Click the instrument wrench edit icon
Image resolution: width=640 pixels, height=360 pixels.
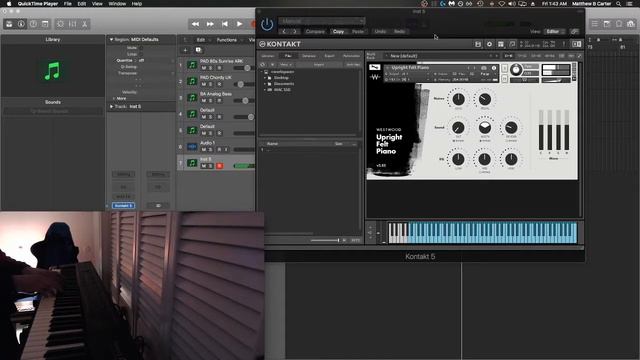374,67
